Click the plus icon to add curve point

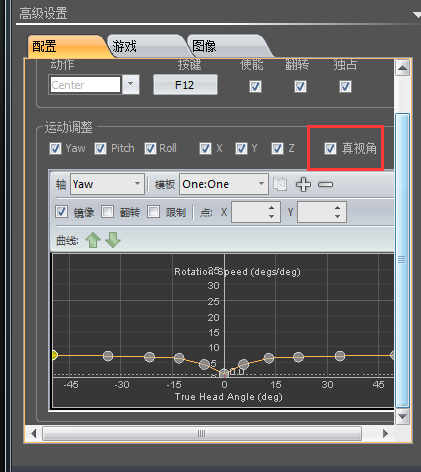[x=303, y=184]
